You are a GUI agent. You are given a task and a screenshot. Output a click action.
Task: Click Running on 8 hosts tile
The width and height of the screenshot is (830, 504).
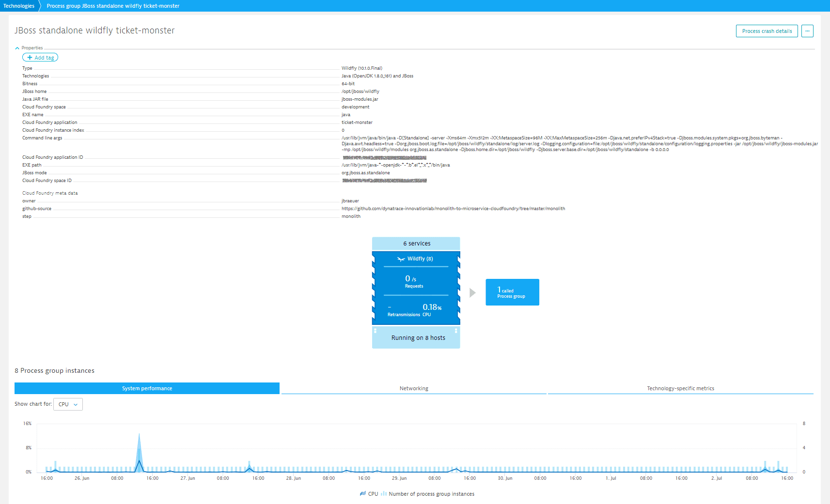[x=416, y=338]
